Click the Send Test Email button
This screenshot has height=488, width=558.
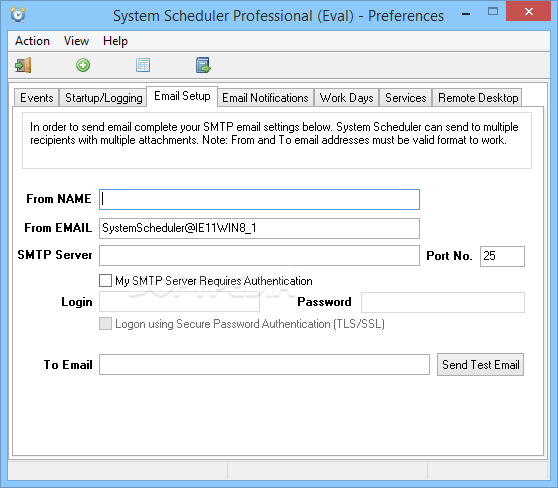[480, 364]
